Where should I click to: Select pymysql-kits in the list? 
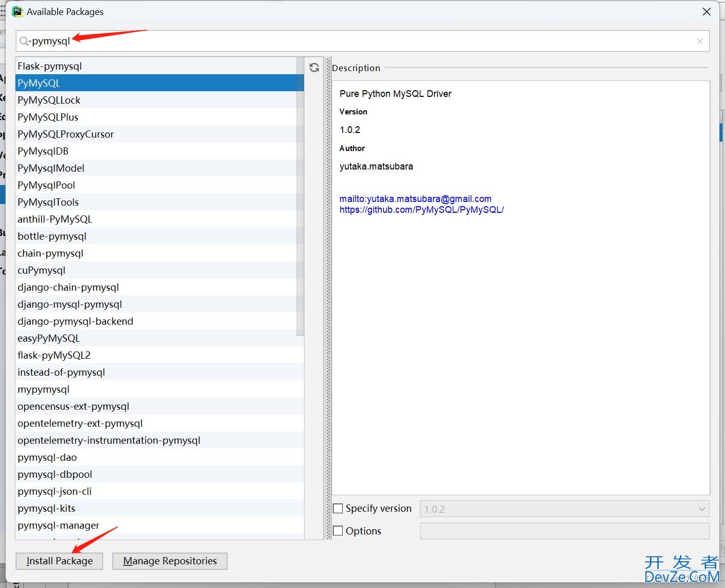coord(160,508)
